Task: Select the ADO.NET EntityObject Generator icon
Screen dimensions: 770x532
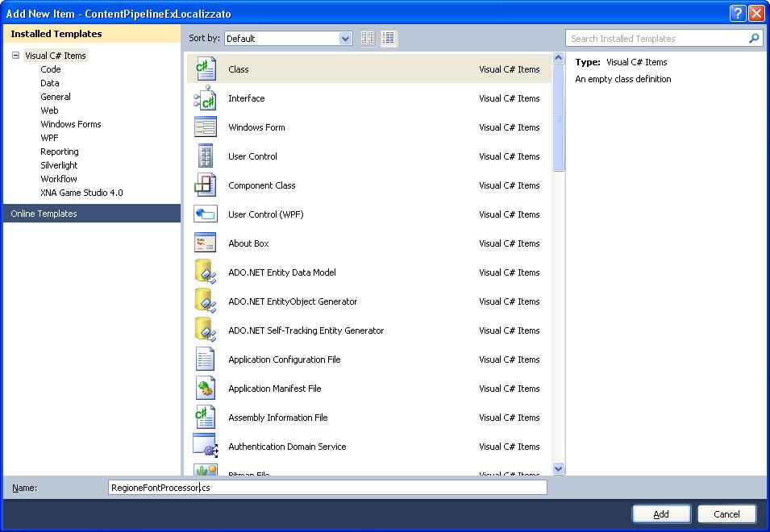Action: [206, 301]
